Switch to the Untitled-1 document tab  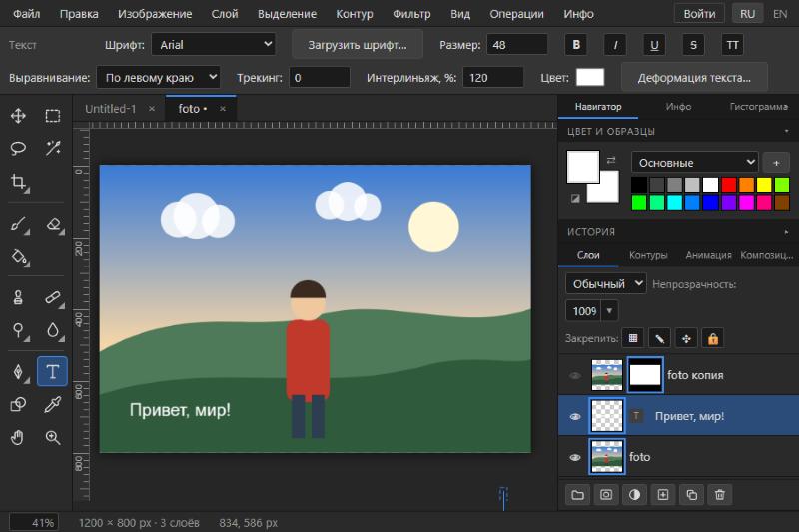tap(111, 109)
